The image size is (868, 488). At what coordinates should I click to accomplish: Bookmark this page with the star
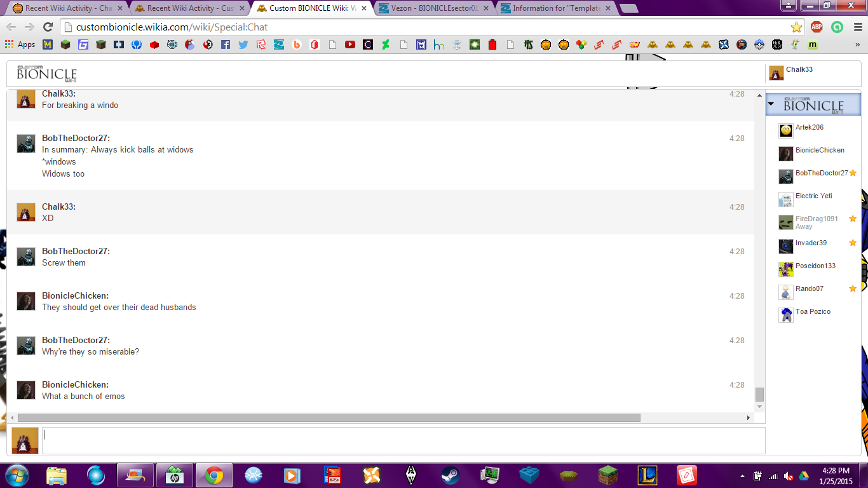796,27
